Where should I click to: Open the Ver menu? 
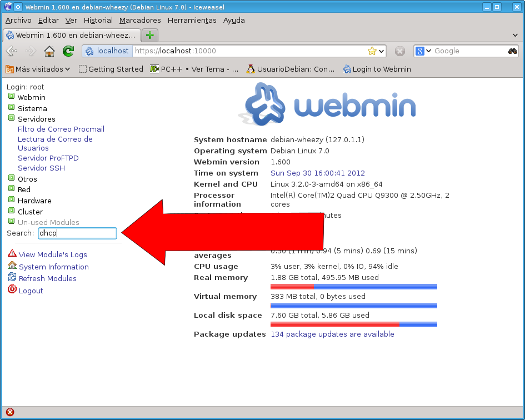pyautogui.click(x=71, y=21)
